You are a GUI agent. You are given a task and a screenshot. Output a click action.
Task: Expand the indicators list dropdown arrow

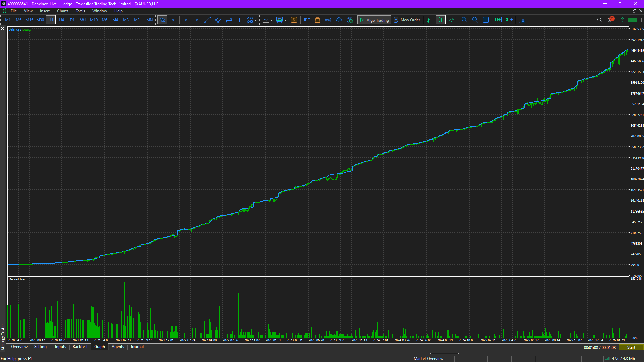(286, 20)
